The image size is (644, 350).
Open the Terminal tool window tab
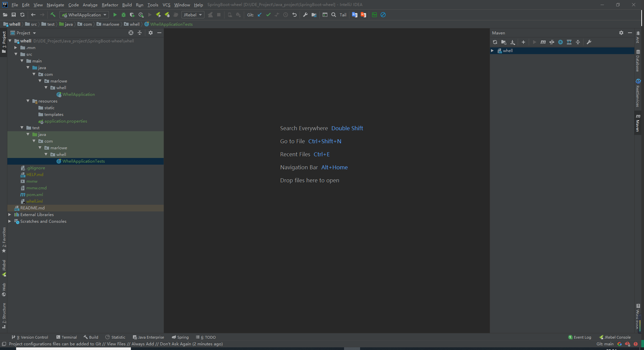66,337
